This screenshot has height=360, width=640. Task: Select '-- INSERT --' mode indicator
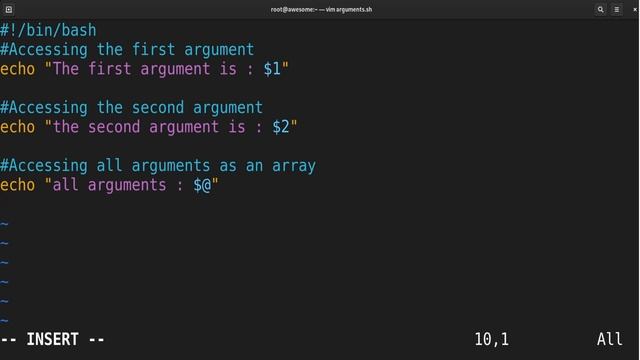pos(52,339)
